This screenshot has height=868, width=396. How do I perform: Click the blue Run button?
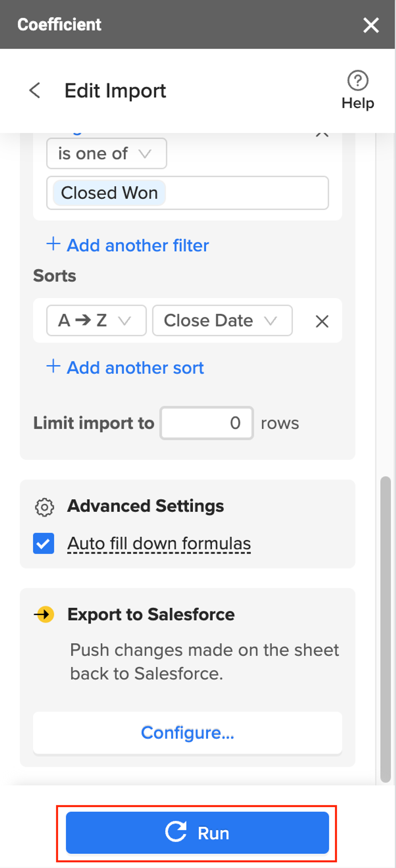[x=197, y=833]
